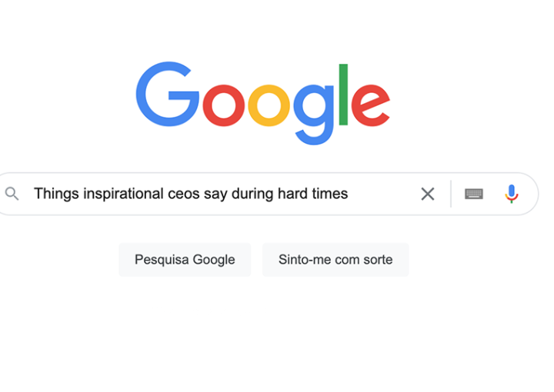Click the word "ceos" in search box
The image size is (554, 392).
(x=185, y=194)
